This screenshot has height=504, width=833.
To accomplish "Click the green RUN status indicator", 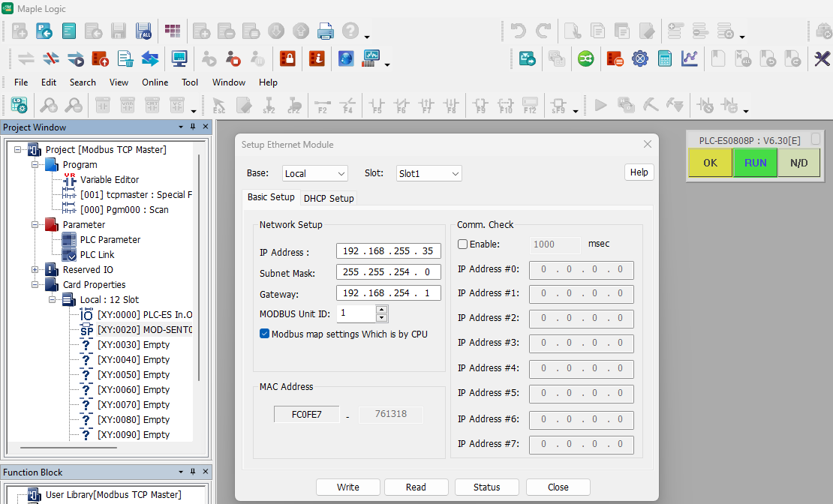I will pyautogui.click(x=755, y=163).
